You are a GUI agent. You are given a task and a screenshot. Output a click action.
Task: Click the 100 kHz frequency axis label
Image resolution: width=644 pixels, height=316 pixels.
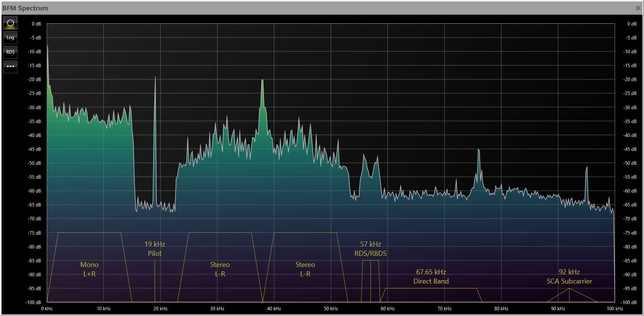click(x=614, y=309)
